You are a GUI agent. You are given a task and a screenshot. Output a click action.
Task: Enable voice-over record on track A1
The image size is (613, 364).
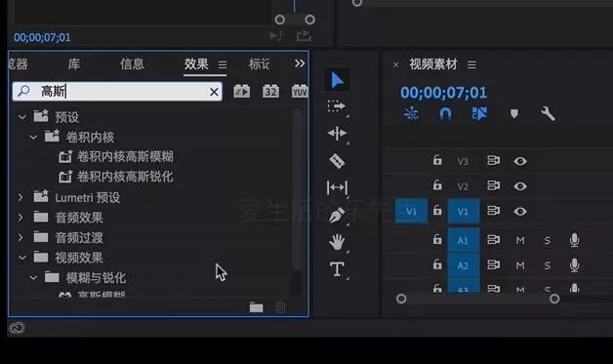[x=574, y=240]
